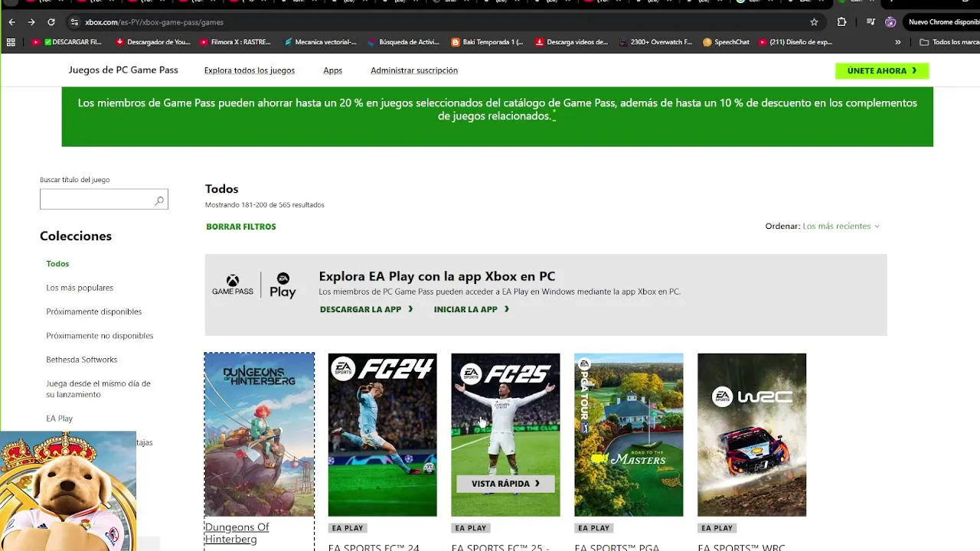Open the apps grid in bookmarks bar

(11, 42)
